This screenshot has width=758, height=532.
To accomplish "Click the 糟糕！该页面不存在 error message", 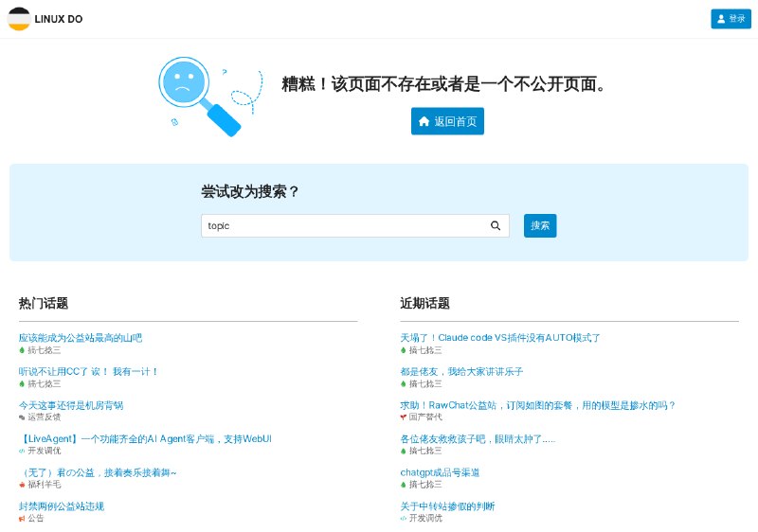I will (443, 84).
